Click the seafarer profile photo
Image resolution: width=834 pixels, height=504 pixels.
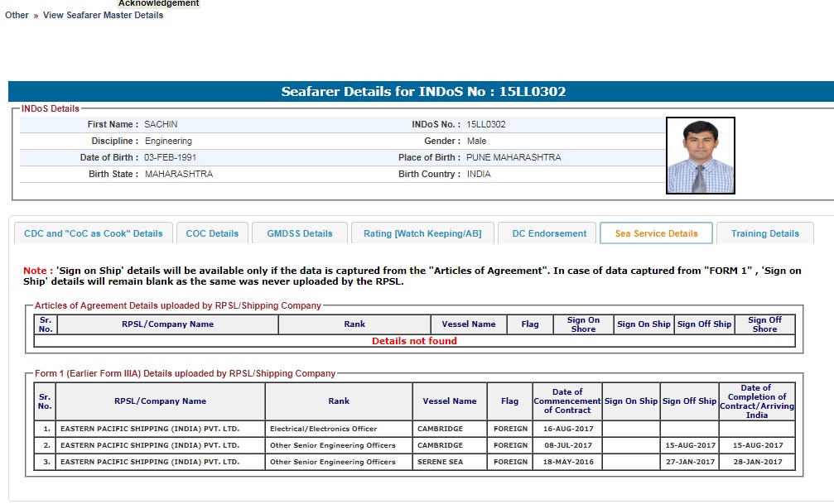pyautogui.click(x=700, y=156)
